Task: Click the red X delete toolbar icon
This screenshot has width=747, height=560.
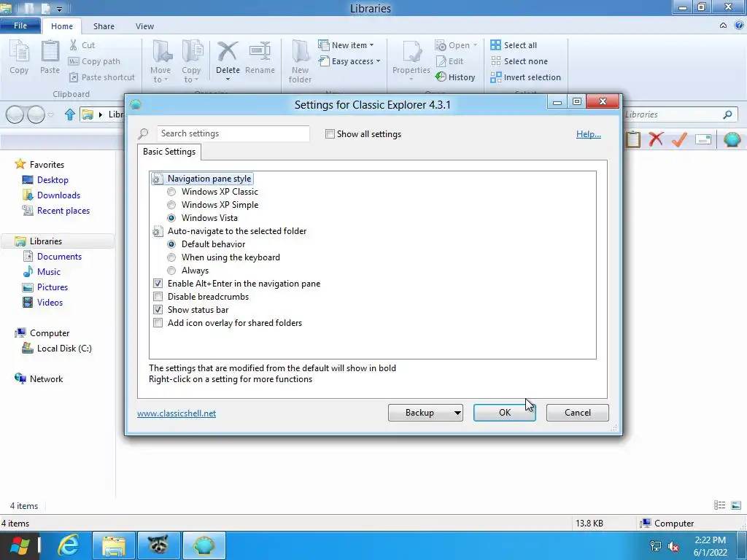Action: pos(656,139)
